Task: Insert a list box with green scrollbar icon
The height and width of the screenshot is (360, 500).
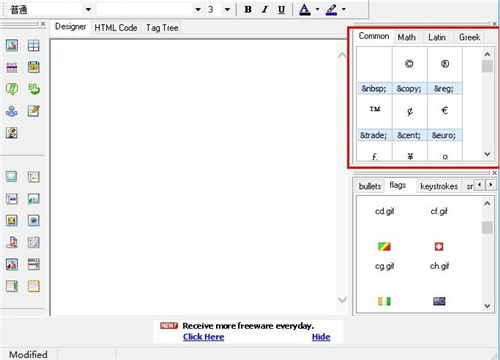Action: click(x=12, y=286)
